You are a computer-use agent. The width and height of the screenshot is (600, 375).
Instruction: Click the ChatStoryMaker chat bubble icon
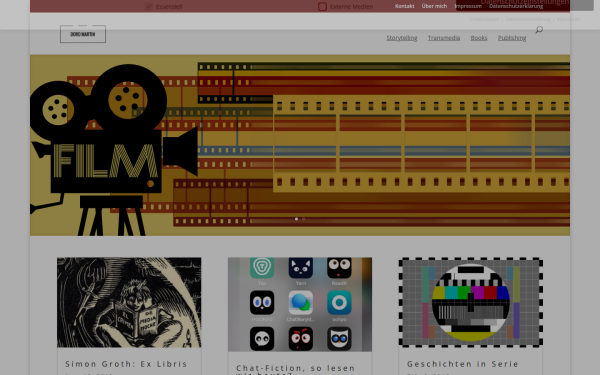click(300, 302)
